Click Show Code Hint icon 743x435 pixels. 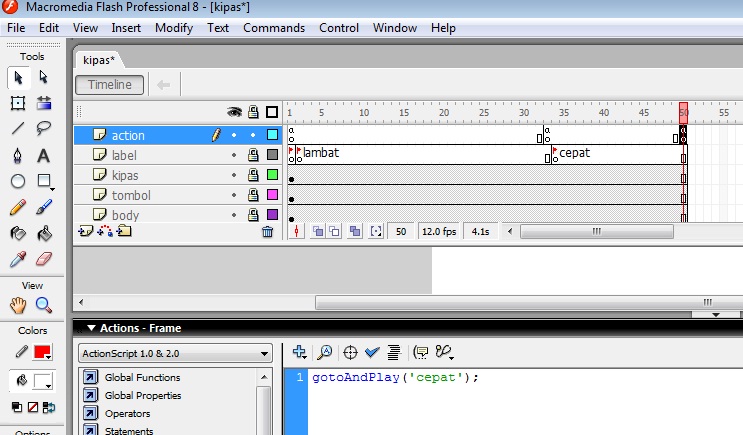click(x=421, y=352)
